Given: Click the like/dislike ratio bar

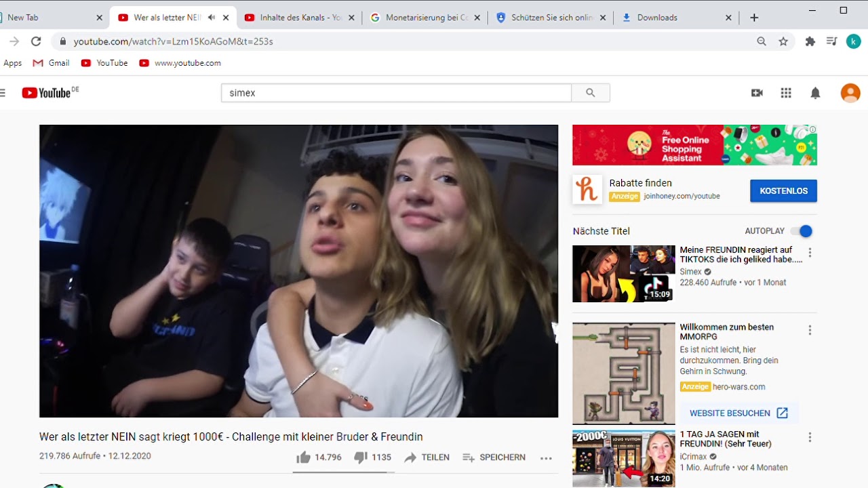Looking at the screenshot, I should point(342,472).
